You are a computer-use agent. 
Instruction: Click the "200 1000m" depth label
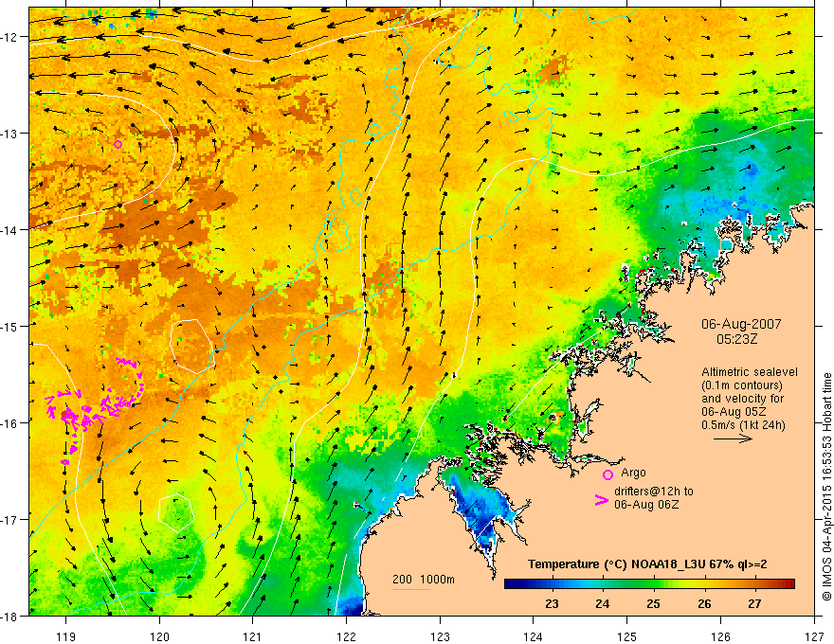tap(424, 580)
